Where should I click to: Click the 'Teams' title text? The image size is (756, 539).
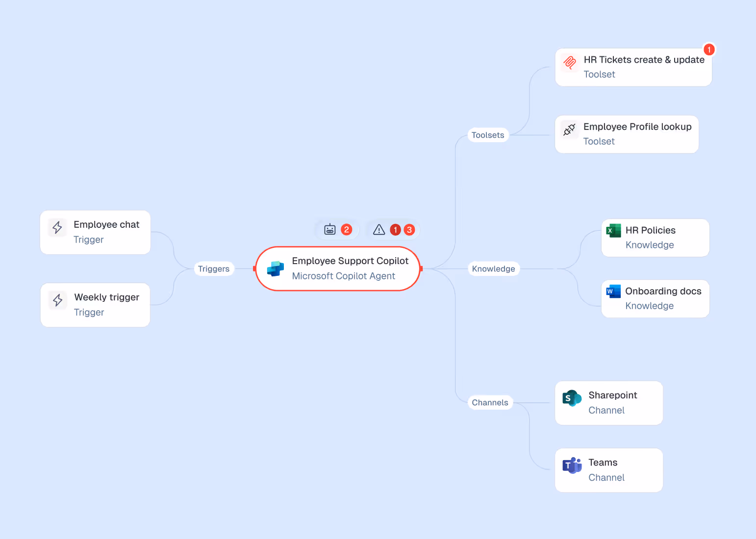(x=603, y=463)
